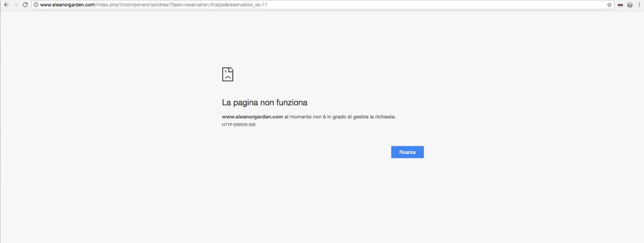Click bold www.eleanorgarden.com in the error message
Screen dimensions: 644x243
[252, 117]
